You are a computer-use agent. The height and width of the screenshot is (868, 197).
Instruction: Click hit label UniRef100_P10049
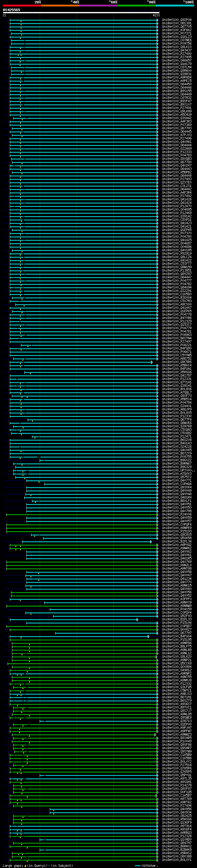[x=176, y=741]
